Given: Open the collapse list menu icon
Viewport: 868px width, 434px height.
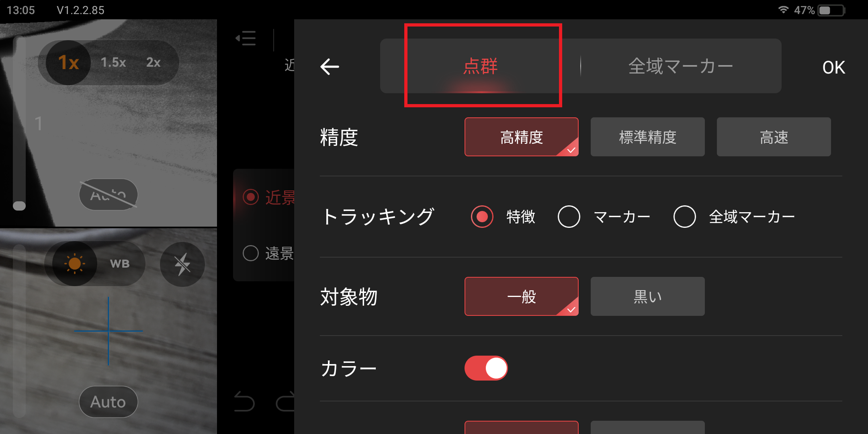Looking at the screenshot, I should click(246, 39).
